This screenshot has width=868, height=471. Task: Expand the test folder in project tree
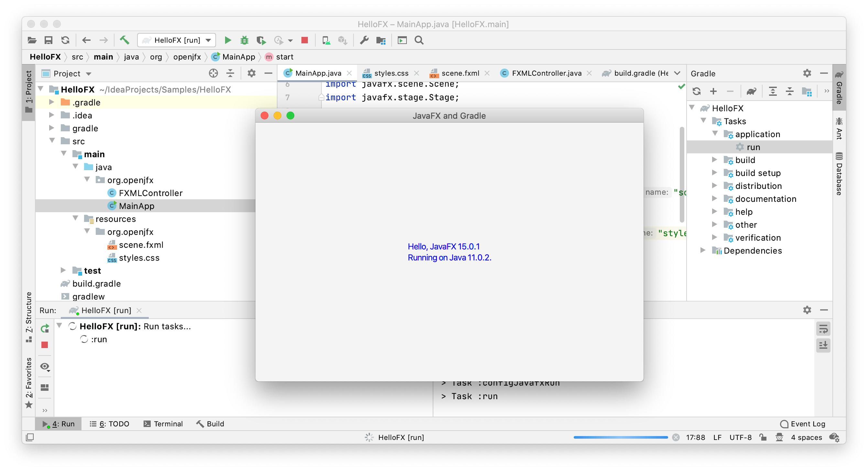point(63,270)
